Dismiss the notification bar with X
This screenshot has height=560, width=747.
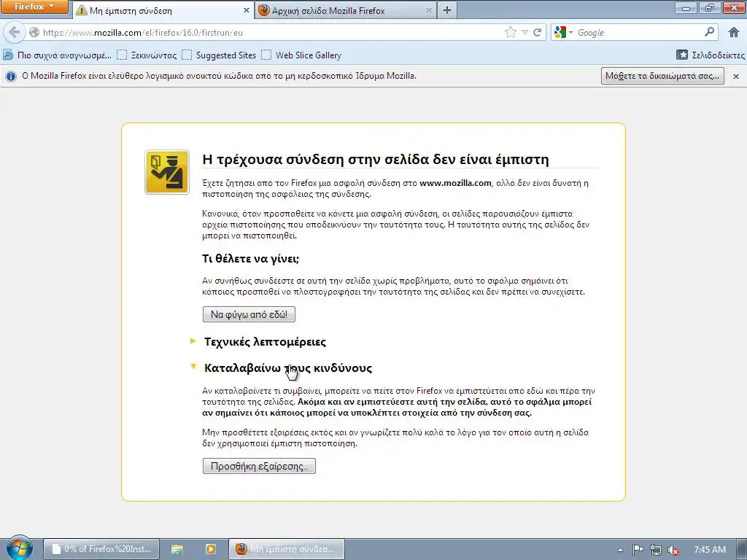coord(735,76)
